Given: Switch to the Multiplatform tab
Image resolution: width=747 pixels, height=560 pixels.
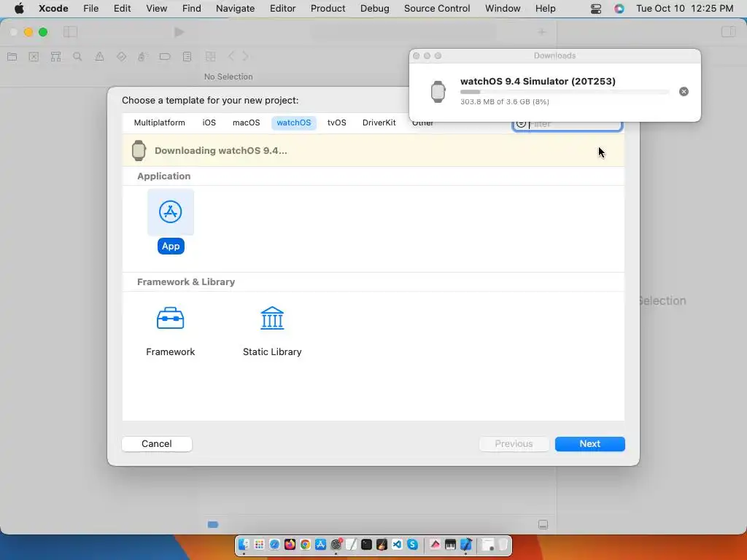Looking at the screenshot, I should click(x=159, y=122).
